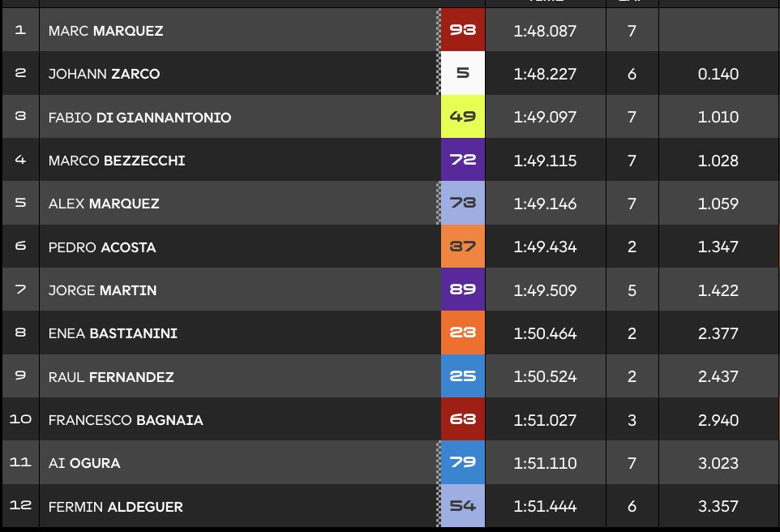Select Johann Zarco's white number 5 badge

463,74
